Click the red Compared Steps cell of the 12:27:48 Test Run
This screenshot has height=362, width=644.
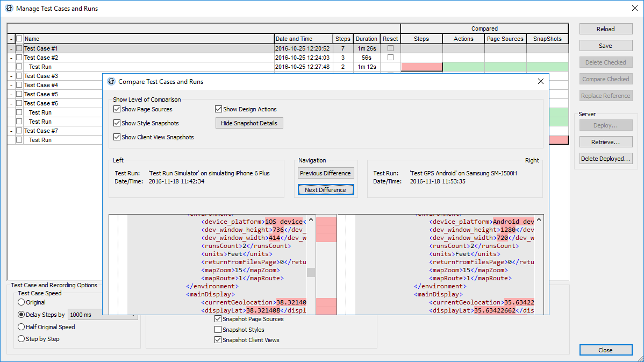coord(422,67)
